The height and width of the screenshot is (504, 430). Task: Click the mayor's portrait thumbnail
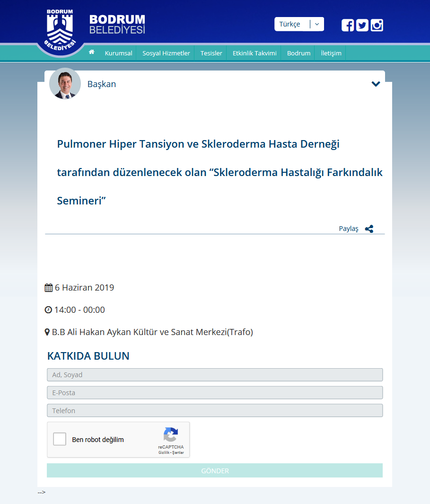65,84
